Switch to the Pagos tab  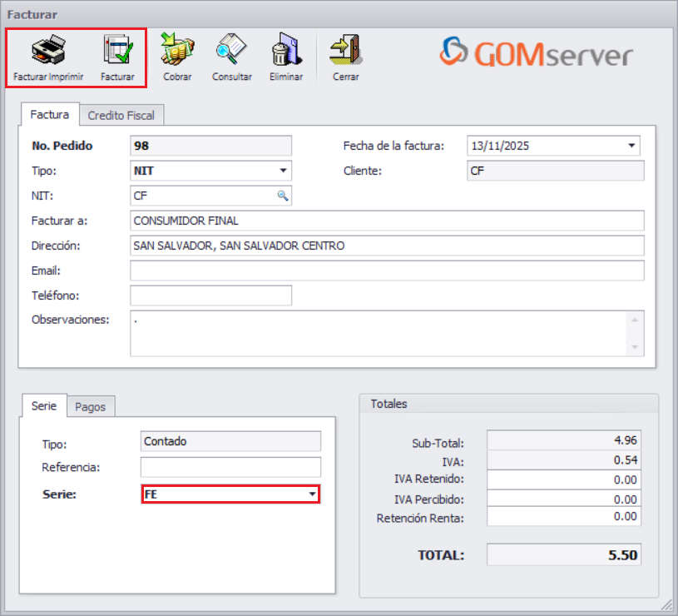click(91, 406)
